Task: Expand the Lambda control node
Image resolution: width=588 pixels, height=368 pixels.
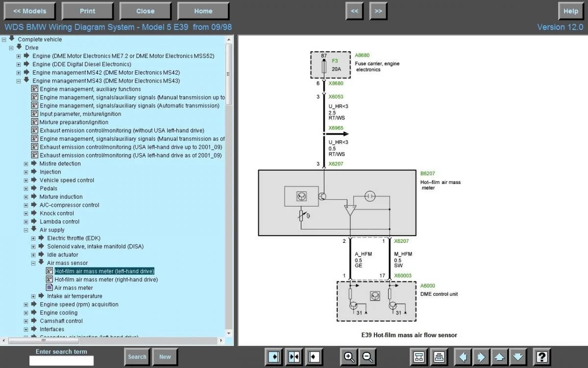Action: coord(26,222)
